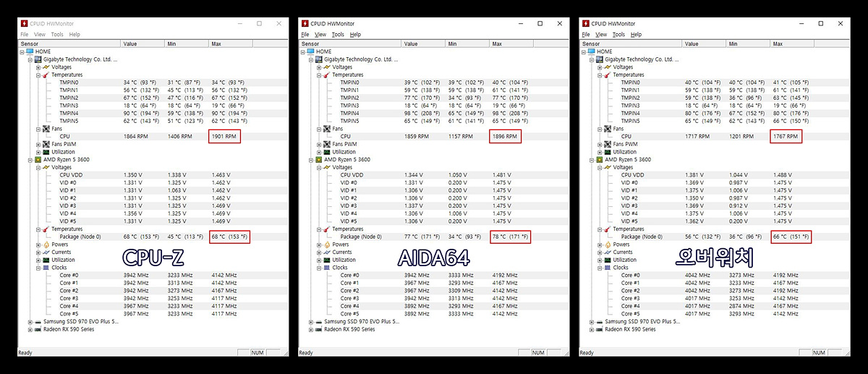Expand the Powers node in AIDA64 window

319,245
